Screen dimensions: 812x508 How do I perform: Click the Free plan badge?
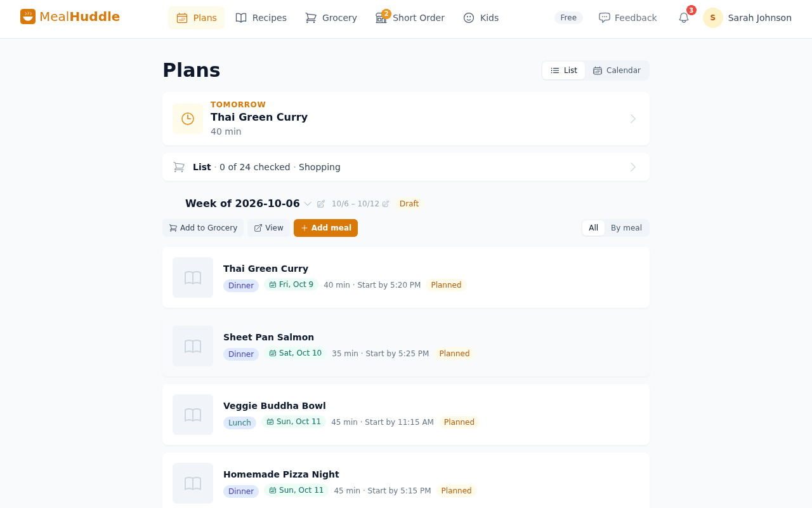tap(568, 18)
